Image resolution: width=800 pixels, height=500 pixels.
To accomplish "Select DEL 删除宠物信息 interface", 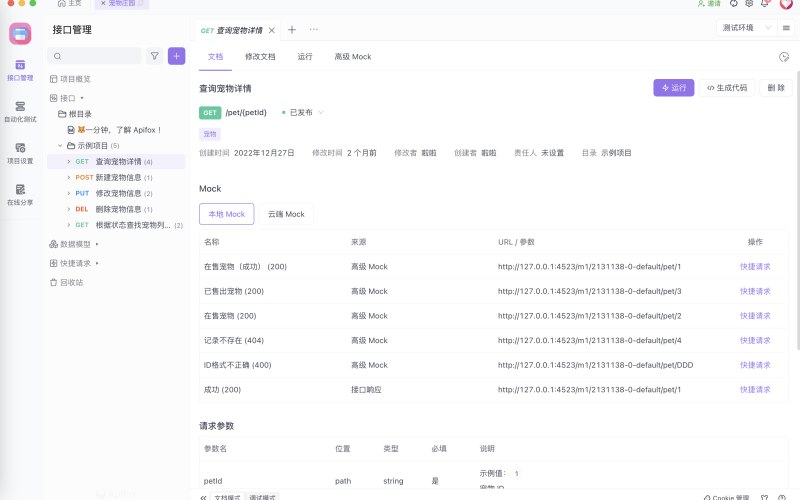I will point(116,209).
